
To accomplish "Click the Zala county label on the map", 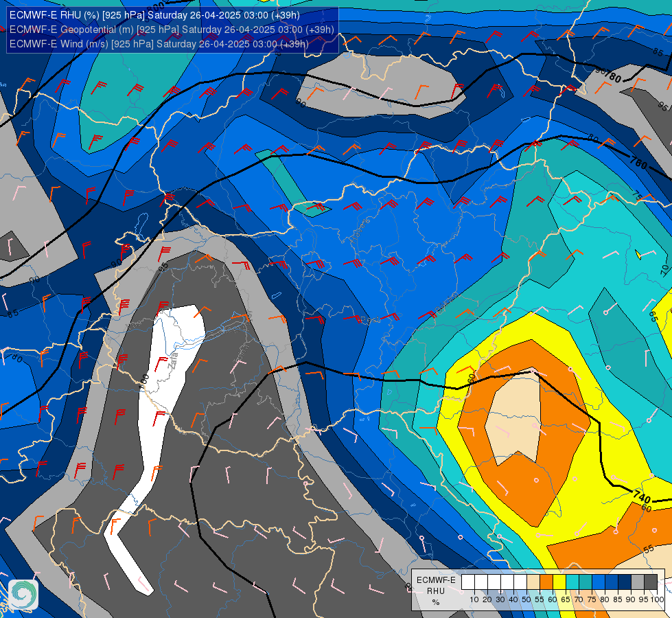I will [174, 361].
